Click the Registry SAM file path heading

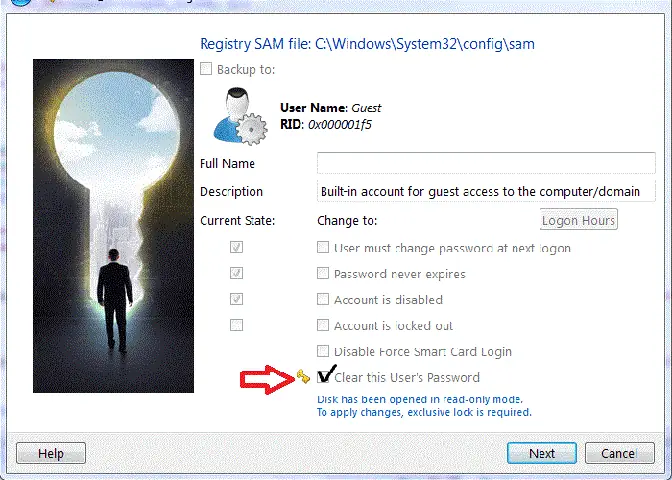point(367,44)
